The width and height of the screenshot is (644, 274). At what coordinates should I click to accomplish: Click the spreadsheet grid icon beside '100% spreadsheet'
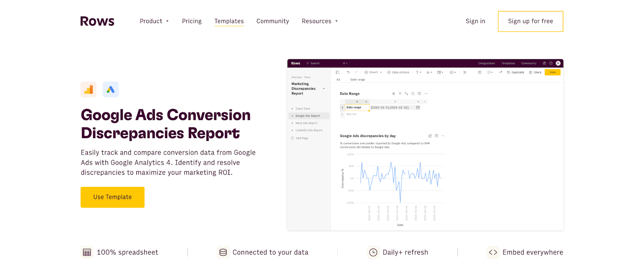tap(87, 252)
